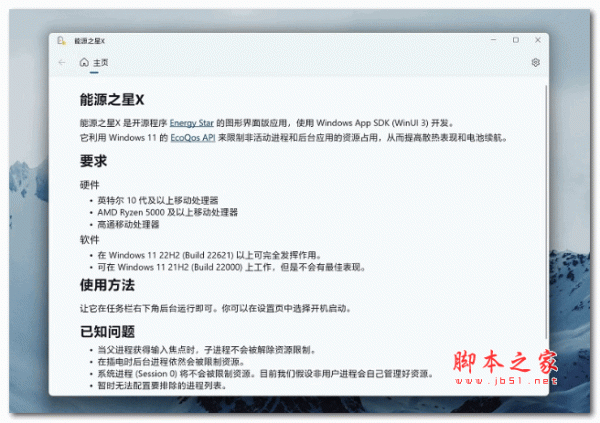This screenshot has height=423, width=600.
Task: Click the Windows 11 21H2 Build 22000 line
Action: [232, 267]
